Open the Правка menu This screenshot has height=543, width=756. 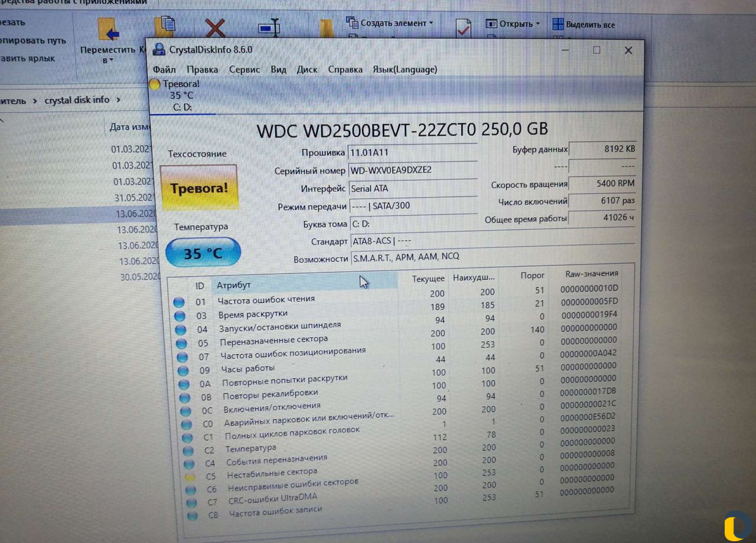[202, 69]
